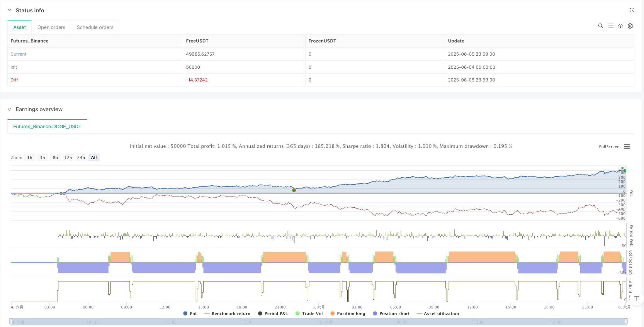
Task: Set chart zoom to 12h
Action: [x=68, y=158]
